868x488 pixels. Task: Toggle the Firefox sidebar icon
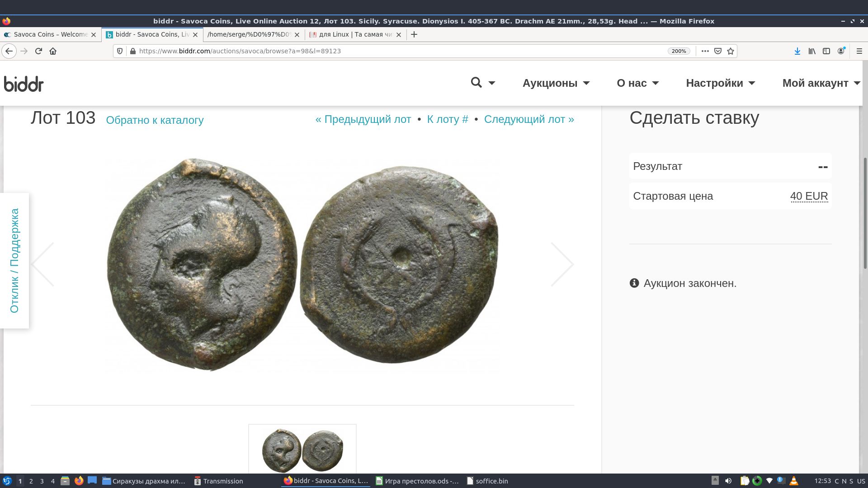(x=826, y=51)
